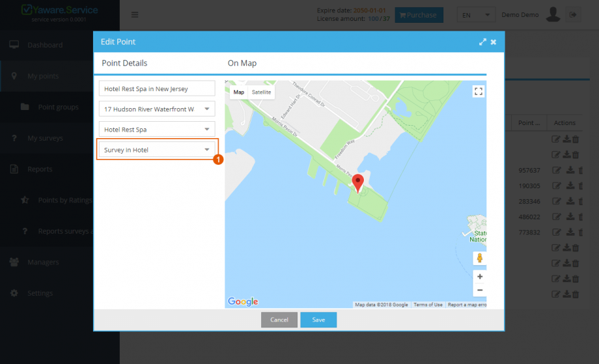Switch the map to standard Map view

(x=239, y=92)
